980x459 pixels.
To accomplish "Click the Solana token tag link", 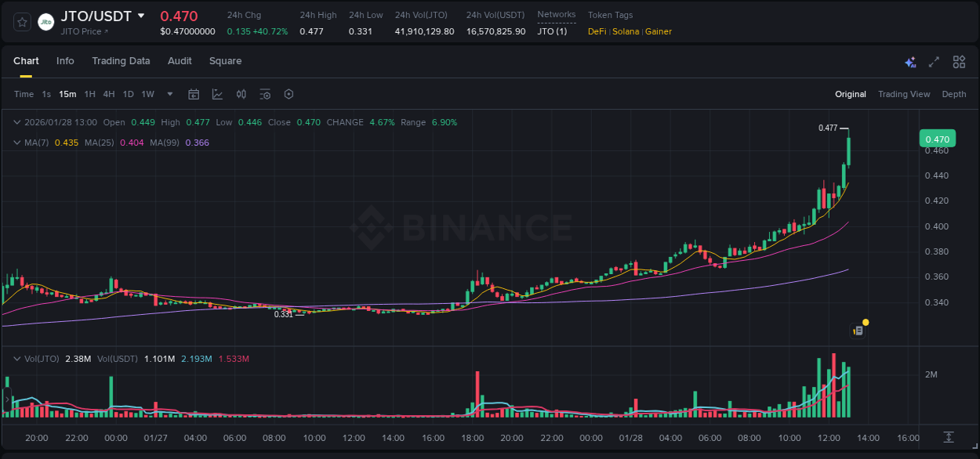I will [x=626, y=31].
